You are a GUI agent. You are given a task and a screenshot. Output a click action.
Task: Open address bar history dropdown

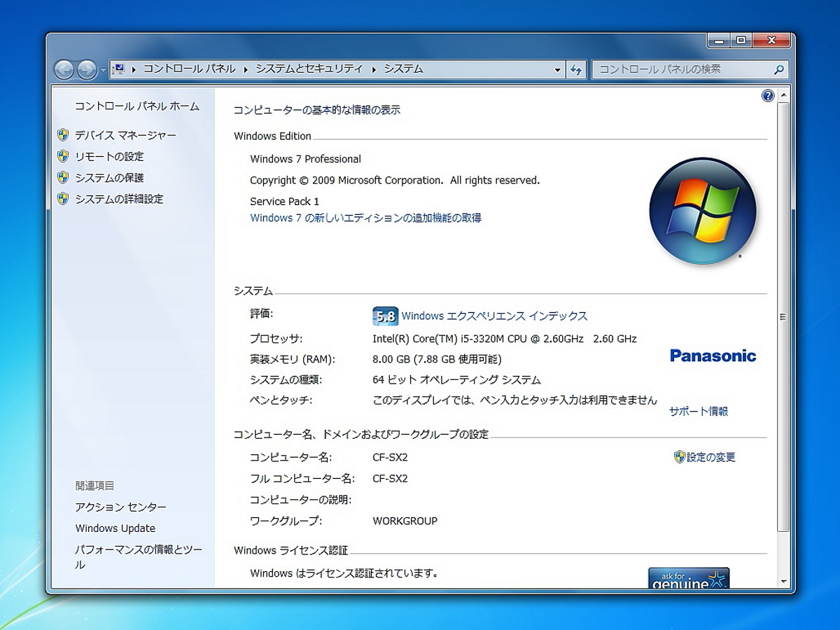click(557, 69)
